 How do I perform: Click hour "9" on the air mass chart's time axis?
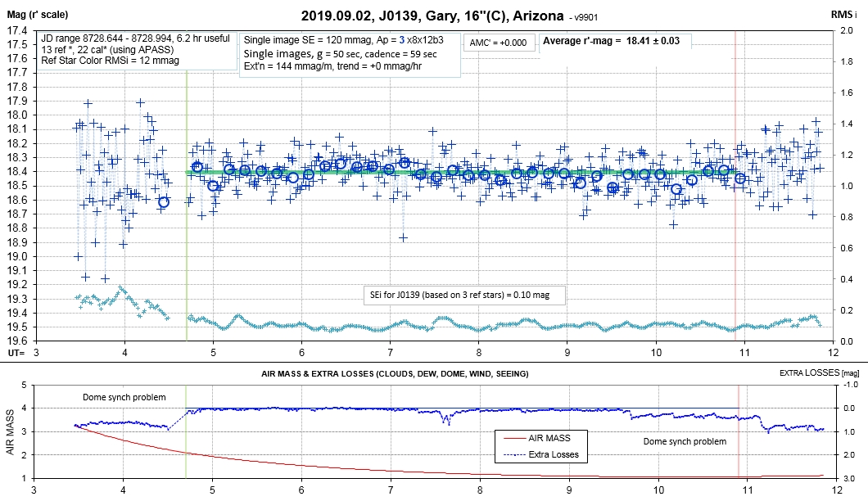[569, 490]
